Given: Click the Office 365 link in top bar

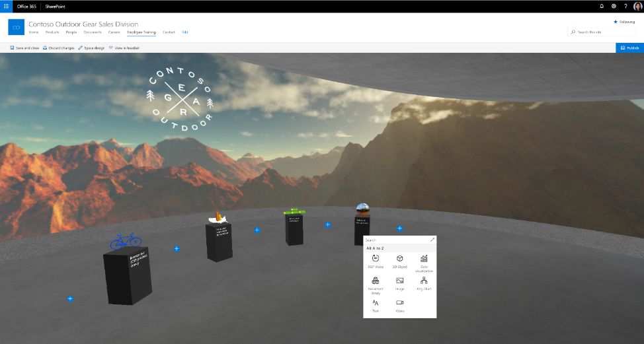Looking at the screenshot, I should point(26,7).
